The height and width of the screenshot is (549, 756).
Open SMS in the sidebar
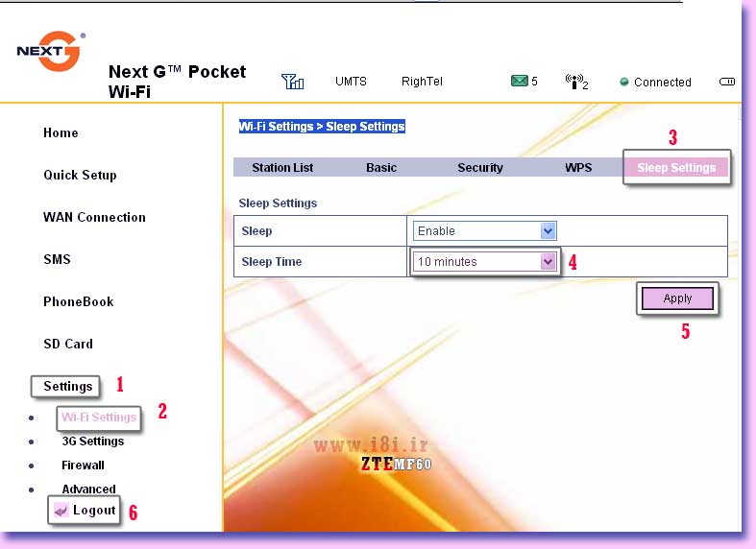57,259
